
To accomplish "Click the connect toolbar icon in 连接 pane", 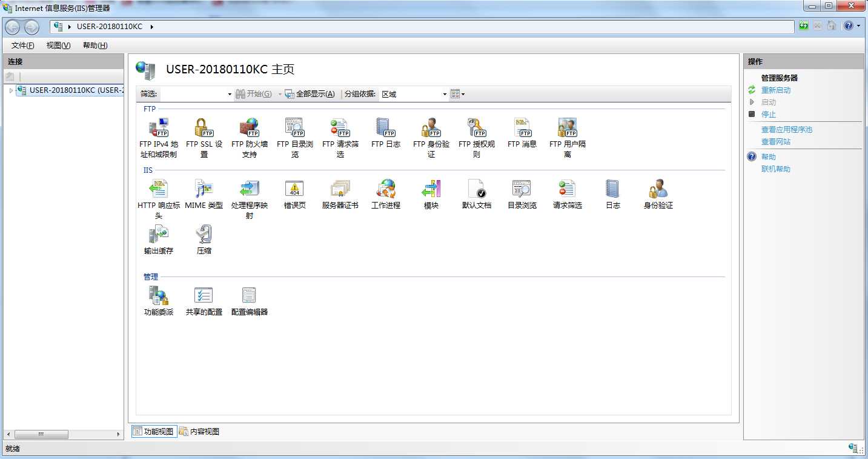I will [x=10, y=76].
